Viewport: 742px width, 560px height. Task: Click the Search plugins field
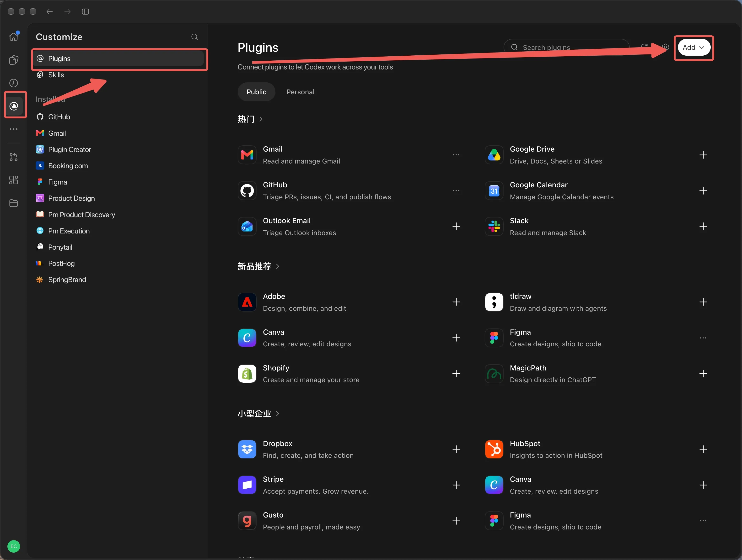[x=566, y=47]
